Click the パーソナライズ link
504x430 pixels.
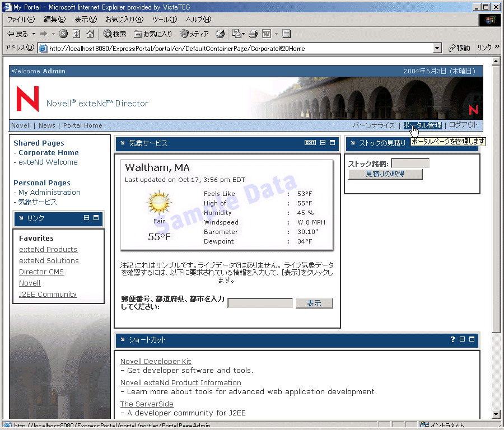[374, 125]
